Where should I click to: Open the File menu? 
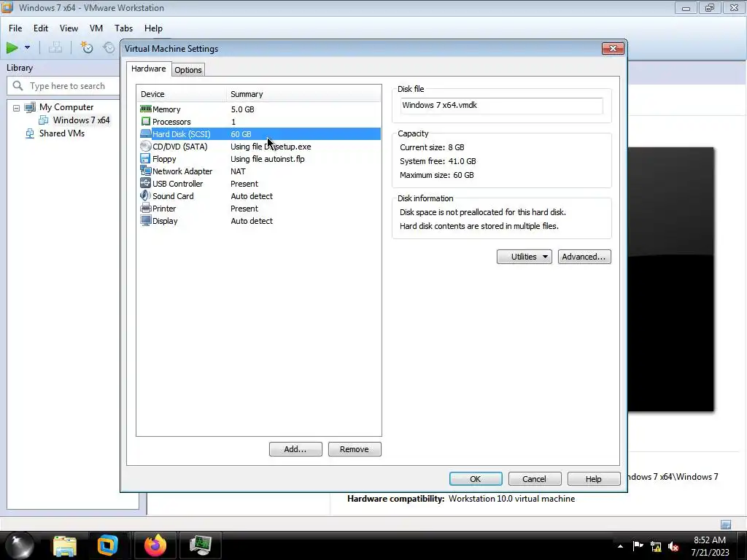coord(15,28)
